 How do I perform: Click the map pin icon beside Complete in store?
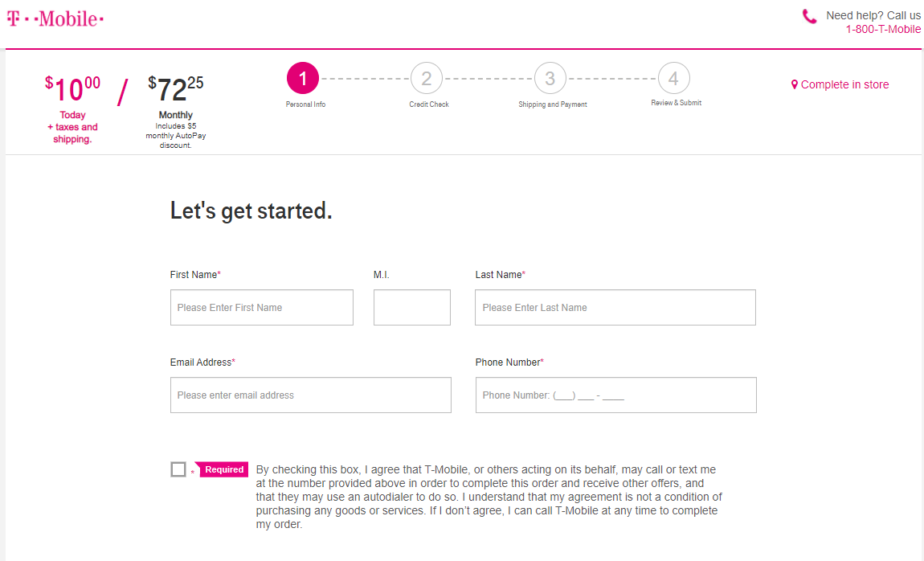[x=795, y=85]
